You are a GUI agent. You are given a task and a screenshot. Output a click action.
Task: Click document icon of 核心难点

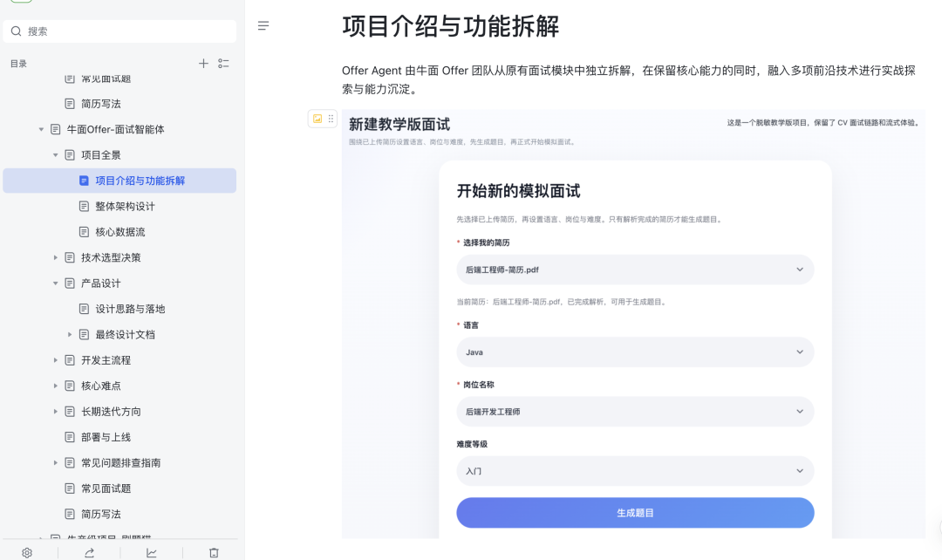[70, 386]
